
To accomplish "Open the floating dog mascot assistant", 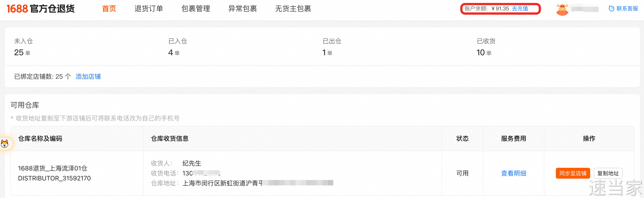I will pyautogui.click(x=5, y=144).
